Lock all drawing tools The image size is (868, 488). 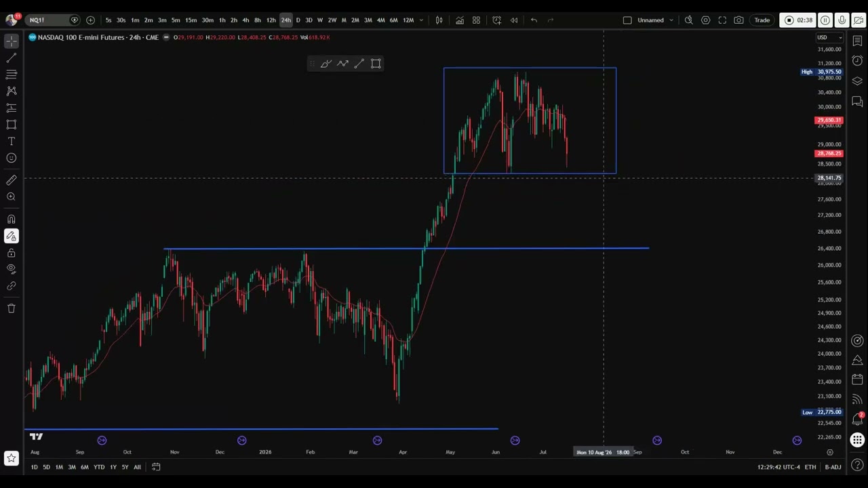pyautogui.click(x=12, y=253)
